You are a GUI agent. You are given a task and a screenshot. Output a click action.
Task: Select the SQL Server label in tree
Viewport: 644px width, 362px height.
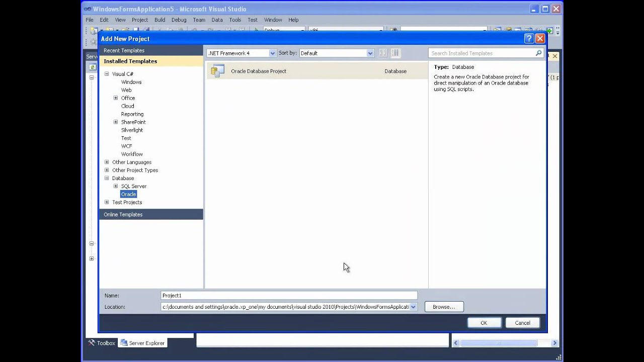[x=134, y=186]
